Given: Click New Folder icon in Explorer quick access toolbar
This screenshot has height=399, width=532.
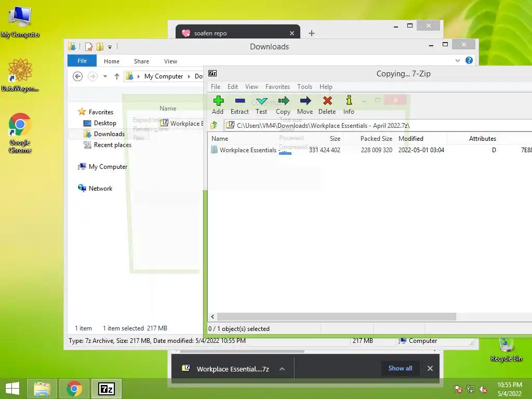Looking at the screenshot, I should pyautogui.click(x=100, y=47).
